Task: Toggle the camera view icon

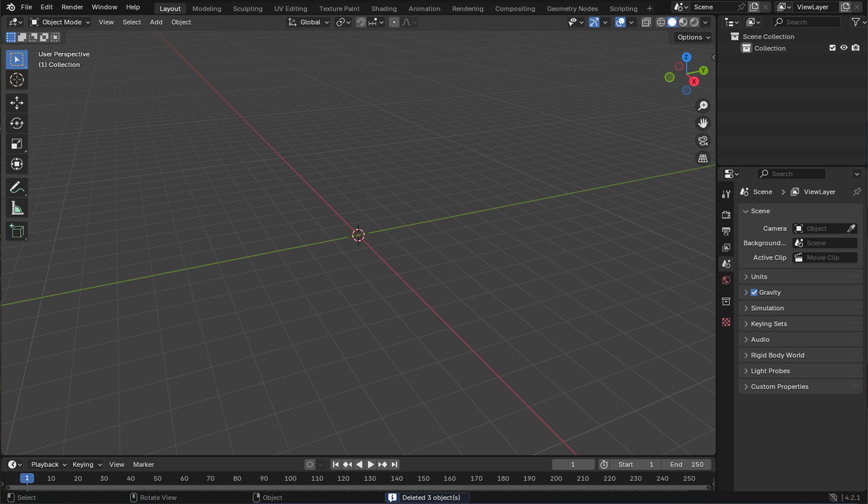Action: 702,140
